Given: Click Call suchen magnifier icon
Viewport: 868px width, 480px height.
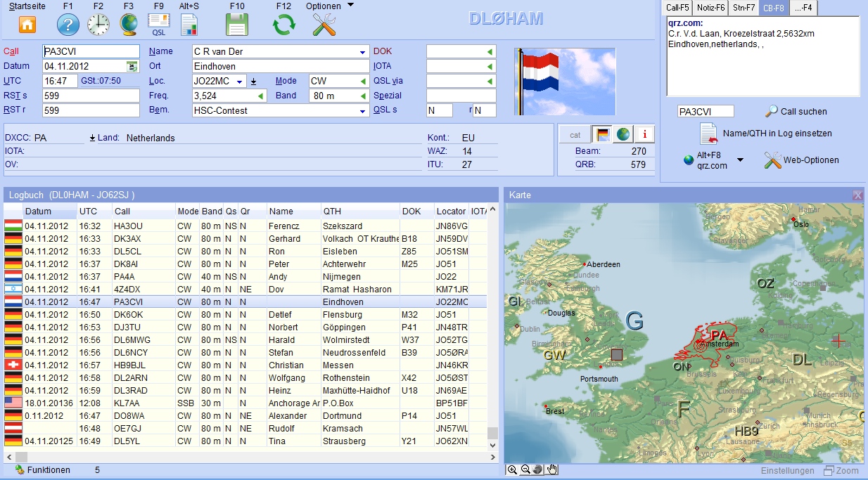Looking at the screenshot, I should point(771,111).
